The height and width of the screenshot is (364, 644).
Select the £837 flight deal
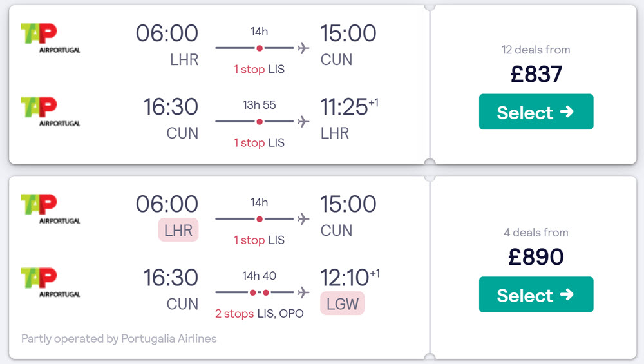[x=536, y=111]
